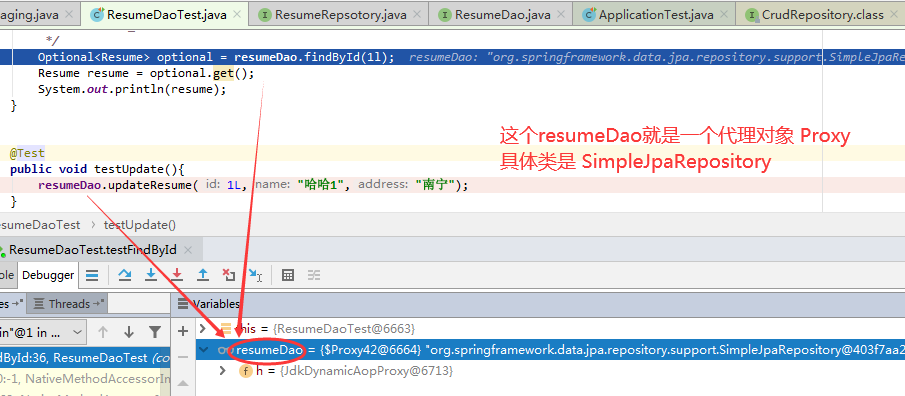This screenshot has height=396, width=905.
Task: Click the Step Over debugger icon
Action: click(x=125, y=275)
